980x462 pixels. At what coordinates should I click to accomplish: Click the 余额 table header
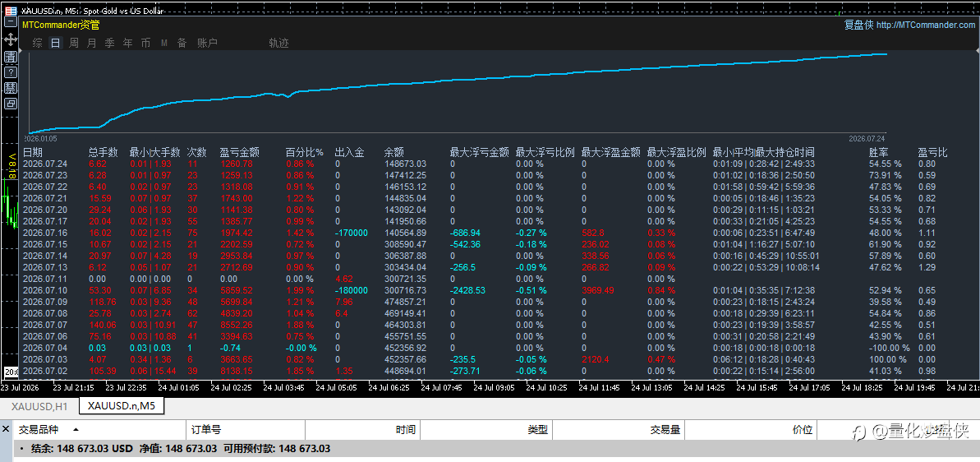coord(393,153)
